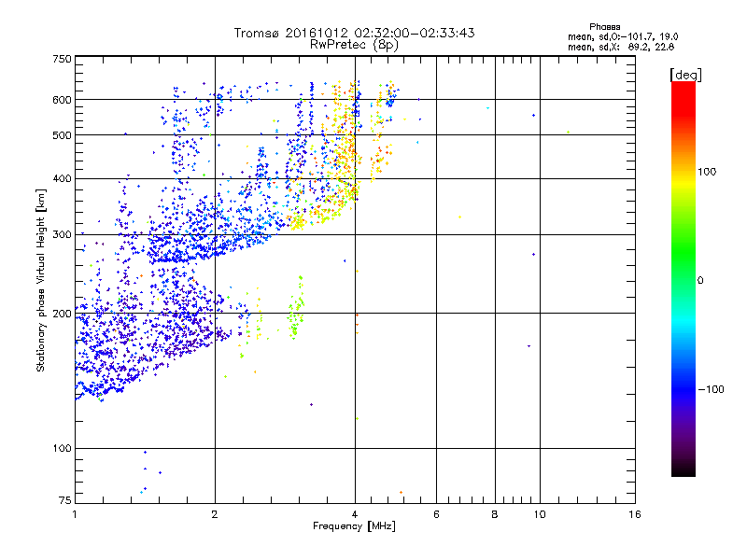Click the '[deg]' colorbar unit label
This screenshot has width=747, height=560.
pyautogui.click(x=685, y=75)
